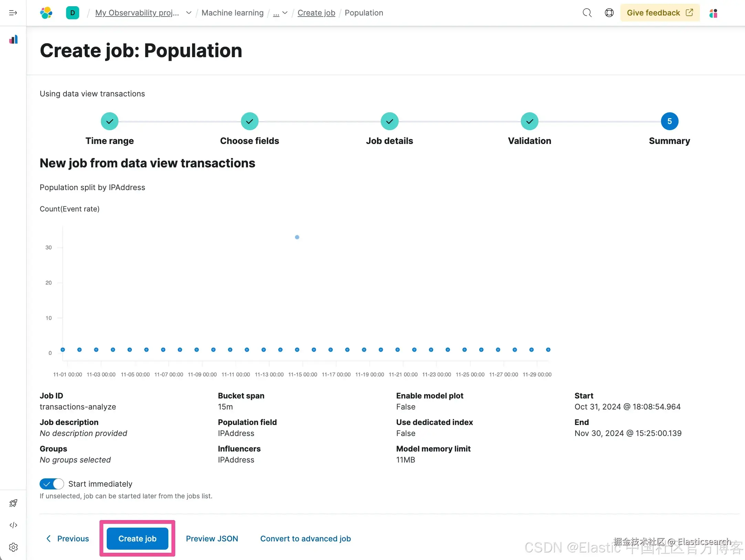This screenshot has width=745, height=560.
Task: Go to the Choose fields step
Action: (249, 121)
